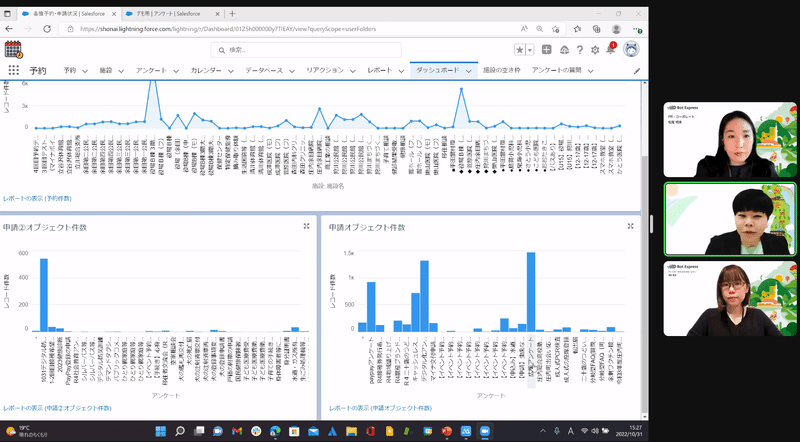Expand the アンケートの質問 tab dropdown
Screen dimensions: 800x442
(590, 71)
